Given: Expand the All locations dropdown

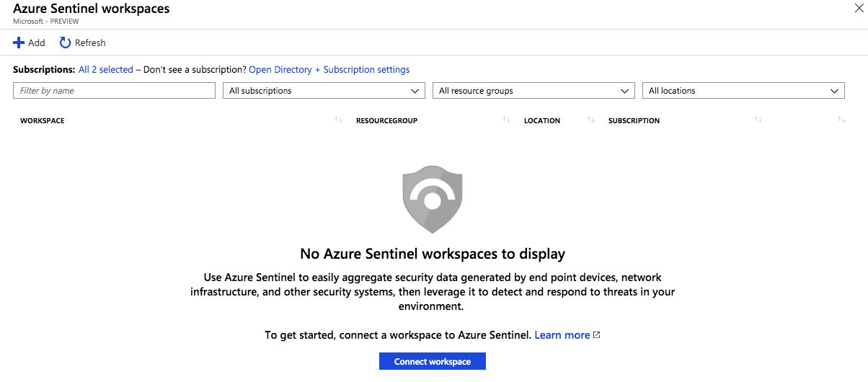Looking at the screenshot, I should [x=743, y=91].
